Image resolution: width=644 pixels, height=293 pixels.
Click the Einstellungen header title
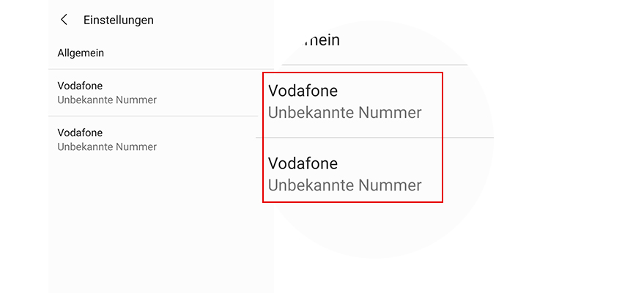tap(119, 21)
